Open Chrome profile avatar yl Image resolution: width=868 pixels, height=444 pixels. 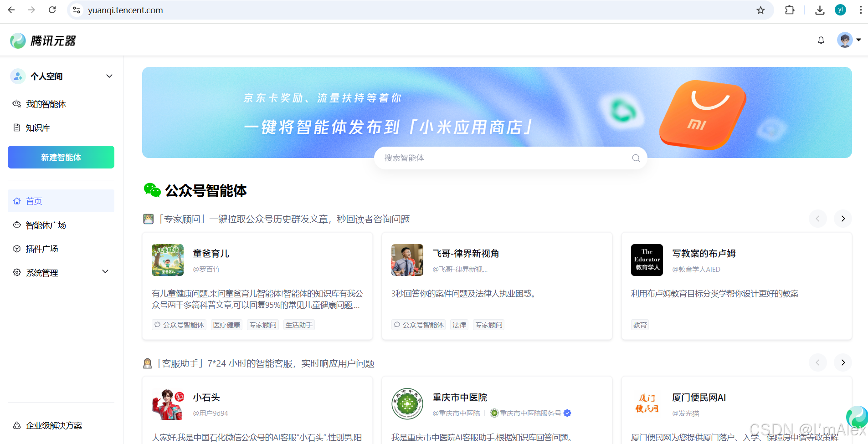(840, 10)
